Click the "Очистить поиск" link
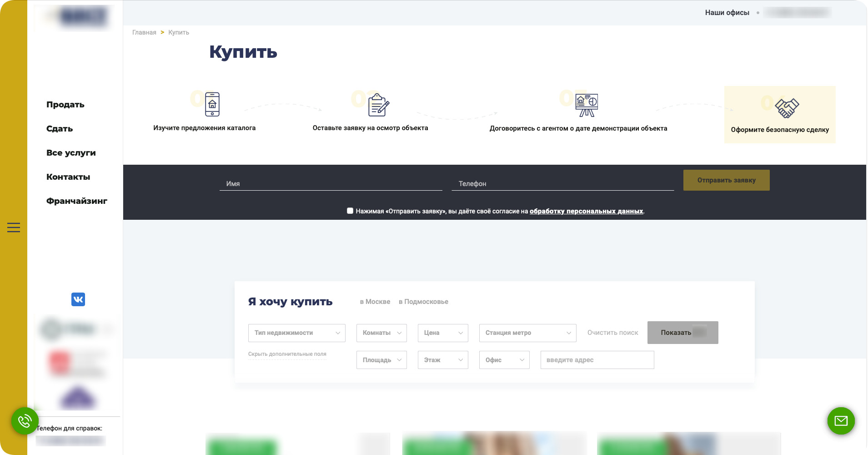The width and height of the screenshot is (868, 455). pos(612,333)
